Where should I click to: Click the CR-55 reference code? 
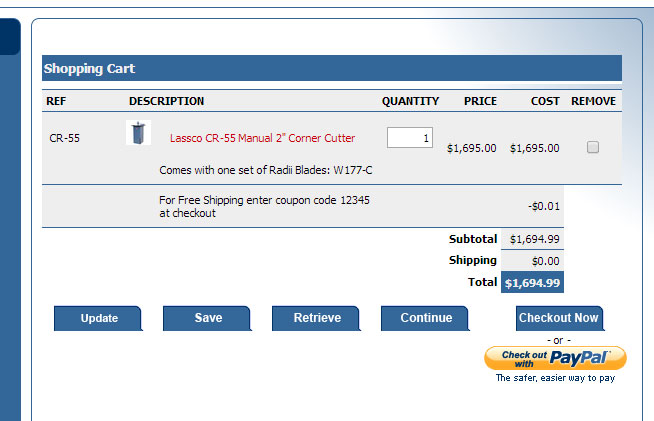(x=64, y=138)
